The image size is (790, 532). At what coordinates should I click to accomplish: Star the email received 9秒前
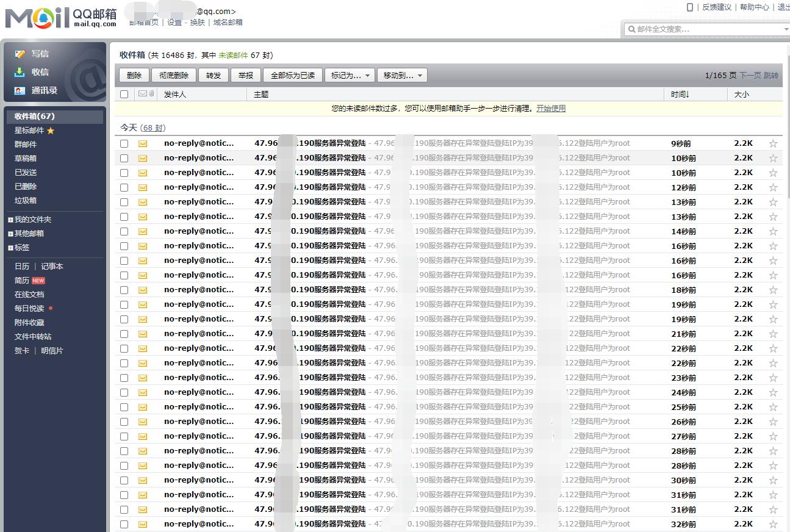(x=773, y=143)
